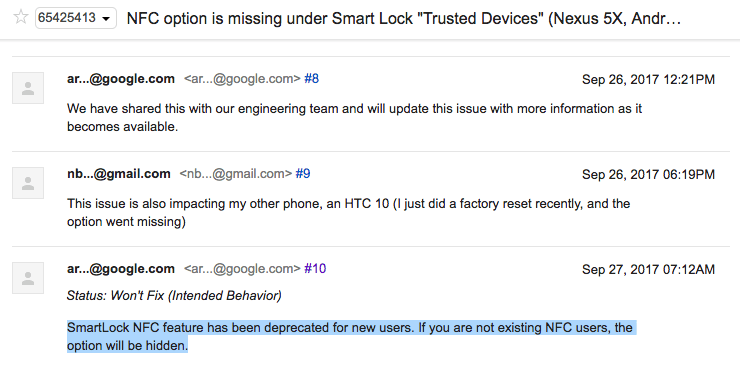740x365 pixels.
Task: Click the gray nb...@gmail.com address in comment #9
Action: point(236,174)
